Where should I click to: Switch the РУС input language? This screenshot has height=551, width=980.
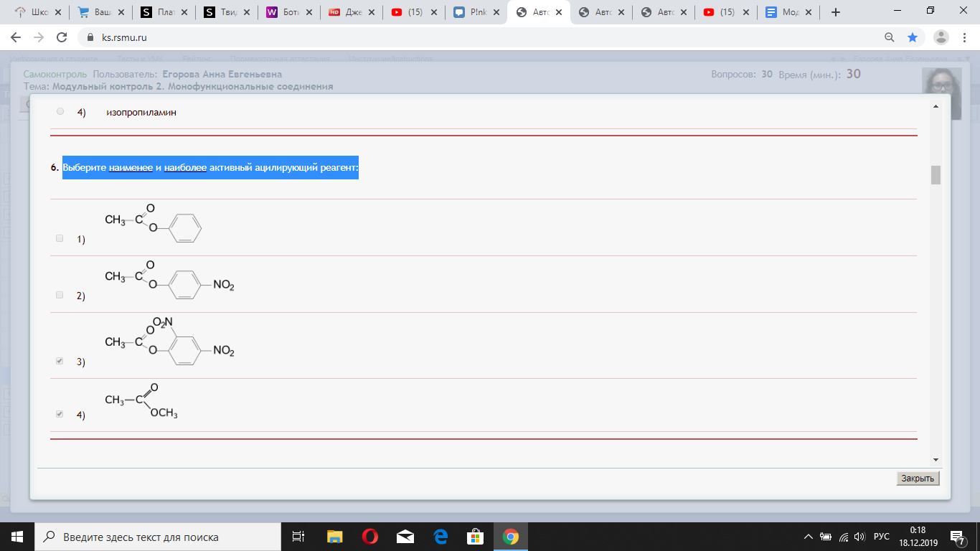point(882,537)
